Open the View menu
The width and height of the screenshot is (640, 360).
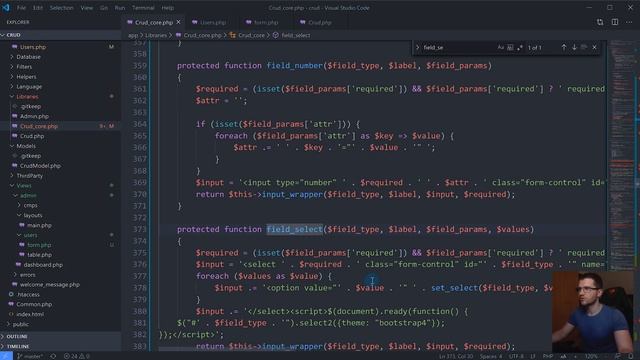[87, 8]
